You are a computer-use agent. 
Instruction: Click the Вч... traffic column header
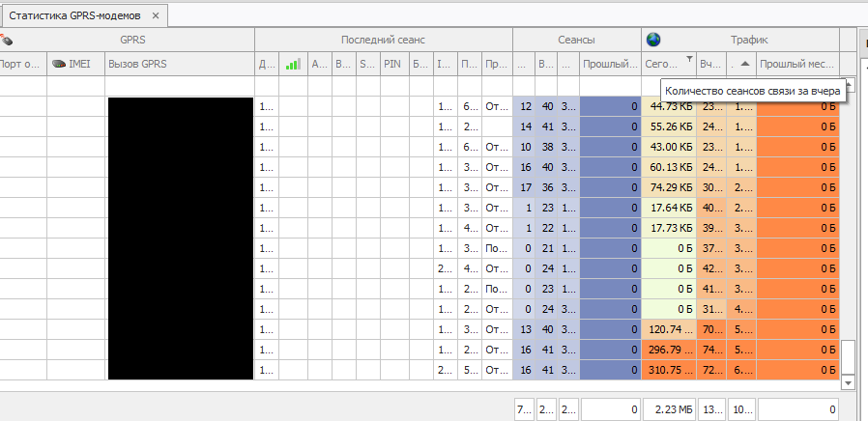[711, 64]
